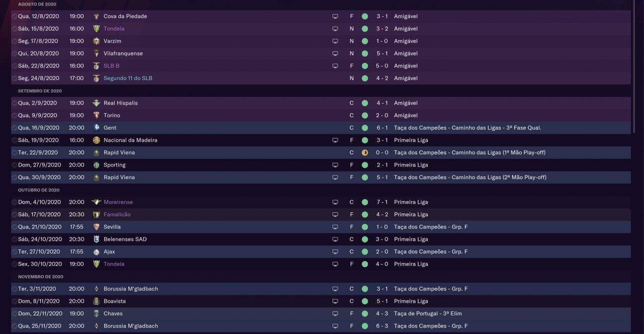Image resolution: width=644 pixels, height=334 pixels.
Task: Click the green win indicator for the Boavista match
Action: coord(365,301)
